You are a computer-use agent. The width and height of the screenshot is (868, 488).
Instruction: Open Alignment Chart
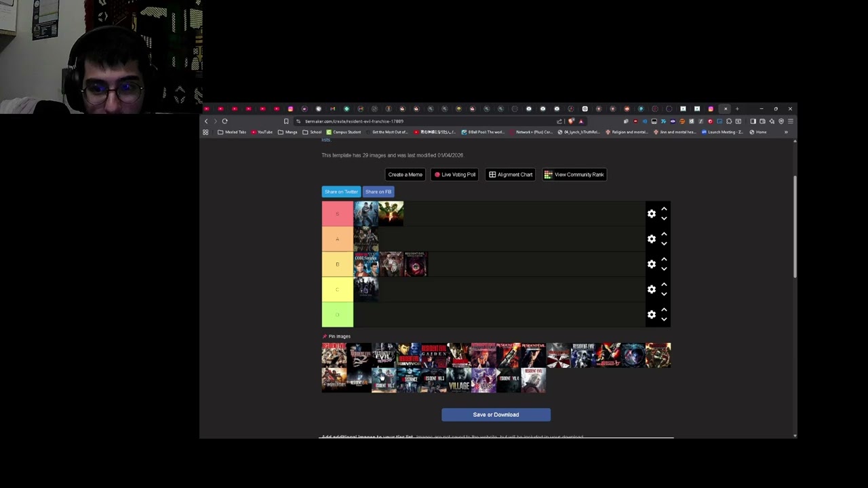[511, 174]
